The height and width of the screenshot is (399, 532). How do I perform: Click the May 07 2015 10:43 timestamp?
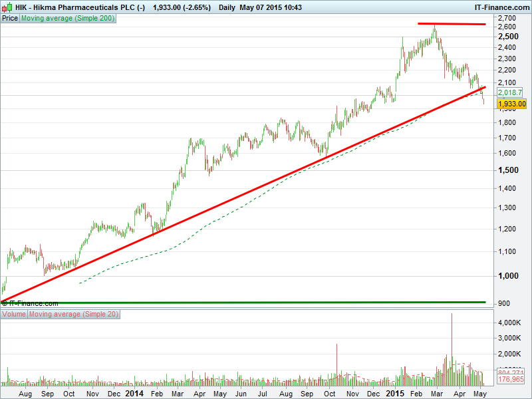click(x=271, y=7)
